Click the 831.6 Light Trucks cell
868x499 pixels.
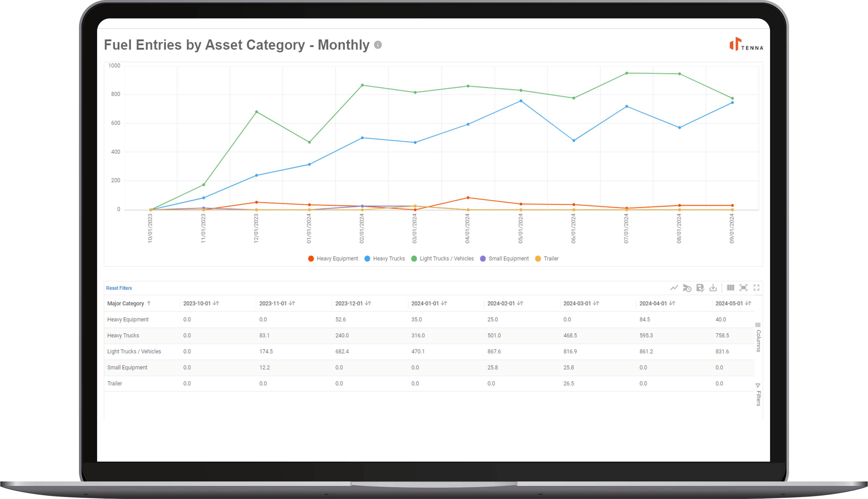pos(722,352)
